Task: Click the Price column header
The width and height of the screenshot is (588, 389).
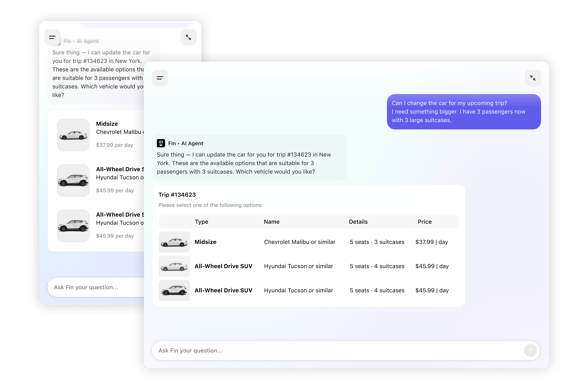Action: 424,221
